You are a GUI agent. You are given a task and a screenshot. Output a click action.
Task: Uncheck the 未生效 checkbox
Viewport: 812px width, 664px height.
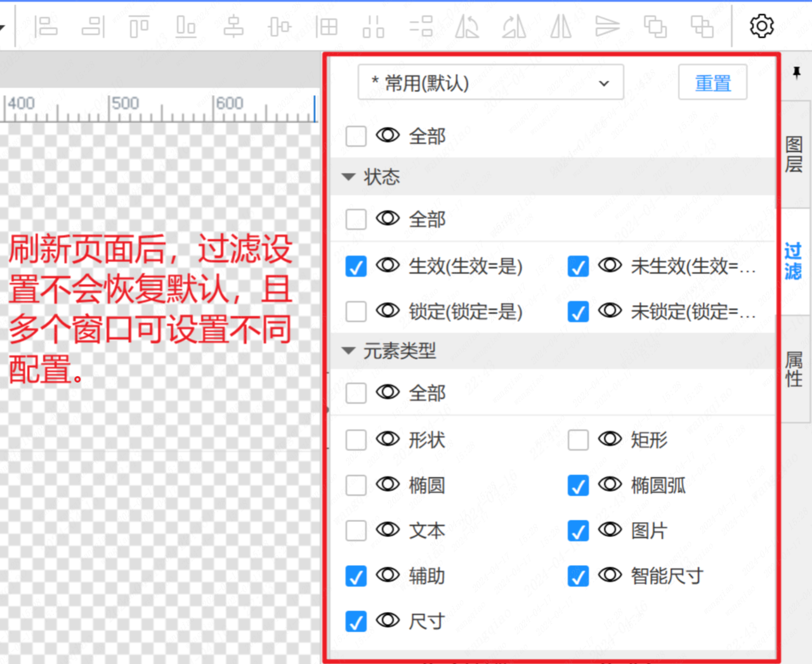578,266
